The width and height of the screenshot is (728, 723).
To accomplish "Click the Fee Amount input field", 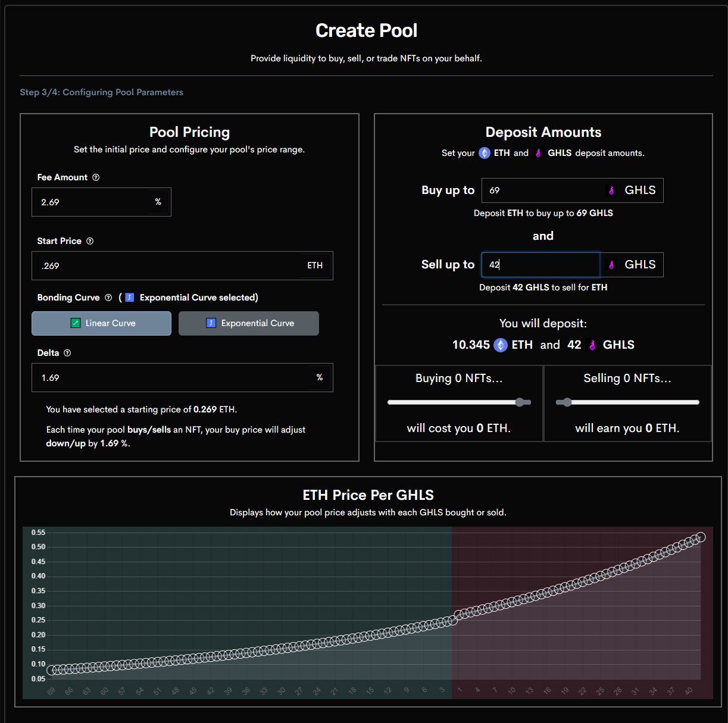I will pos(92,202).
